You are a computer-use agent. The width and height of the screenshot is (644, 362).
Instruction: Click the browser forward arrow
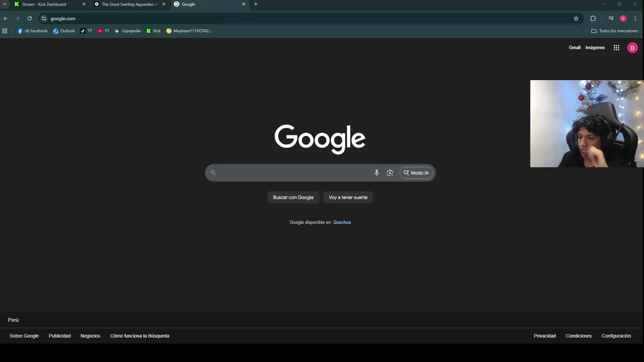click(x=17, y=19)
